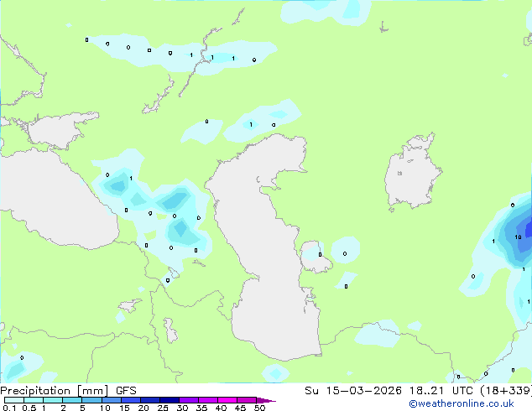
Task: Click legend label '0.5'
Action: click(x=29, y=408)
